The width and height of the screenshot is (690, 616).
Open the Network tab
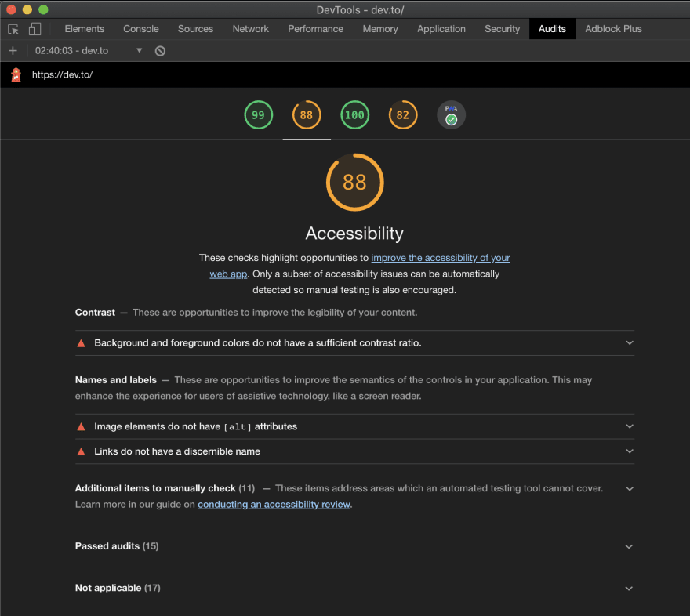(250, 29)
